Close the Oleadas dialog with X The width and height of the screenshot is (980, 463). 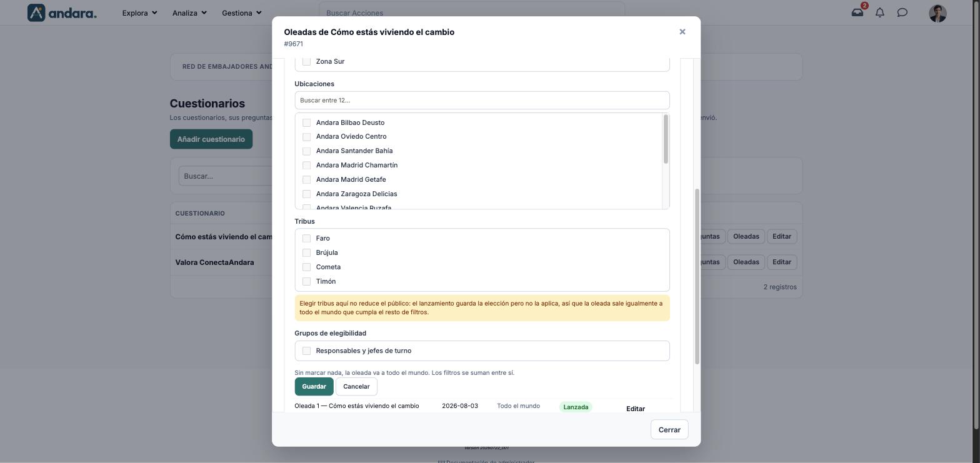682,32
